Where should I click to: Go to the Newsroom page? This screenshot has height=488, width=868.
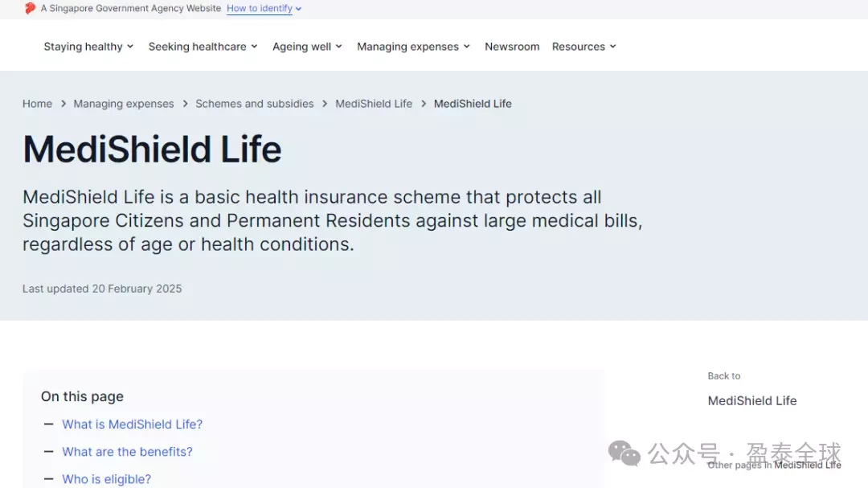click(512, 47)
